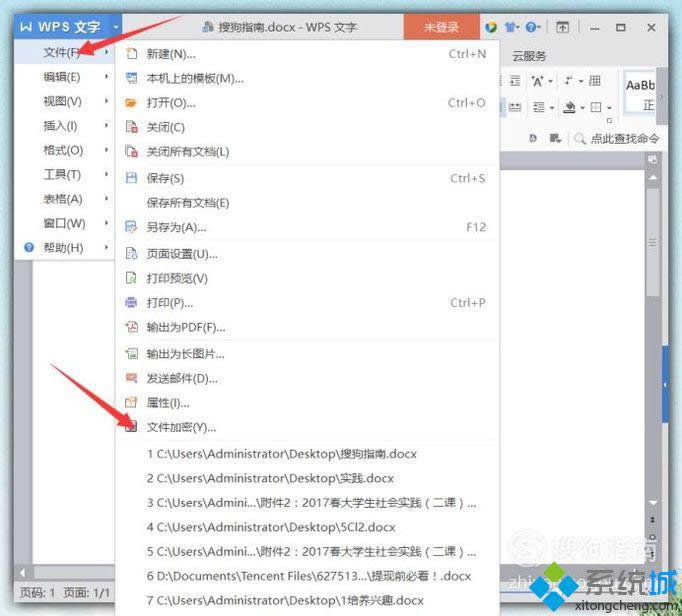The height and width of the screenshot is (616, 682).
Task: Open the paragraph dialog launcher
Action: pos(609,121)
